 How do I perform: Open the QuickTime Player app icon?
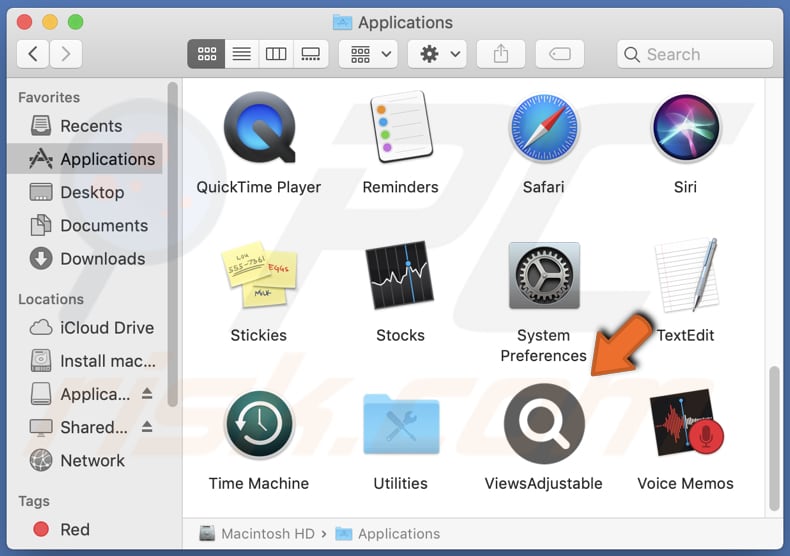pos(259,128)
